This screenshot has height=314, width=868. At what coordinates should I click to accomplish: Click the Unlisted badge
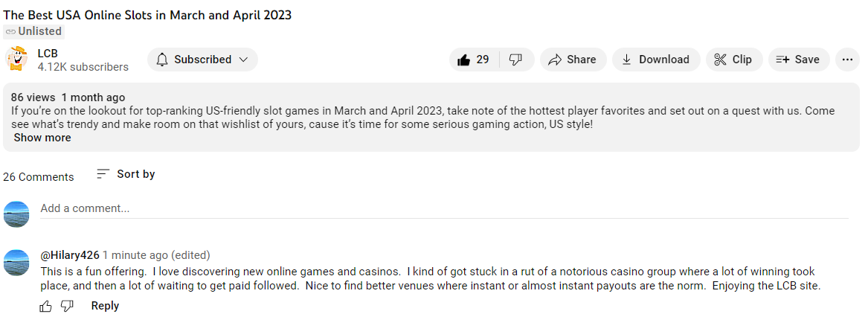click(x=33, y=31)
